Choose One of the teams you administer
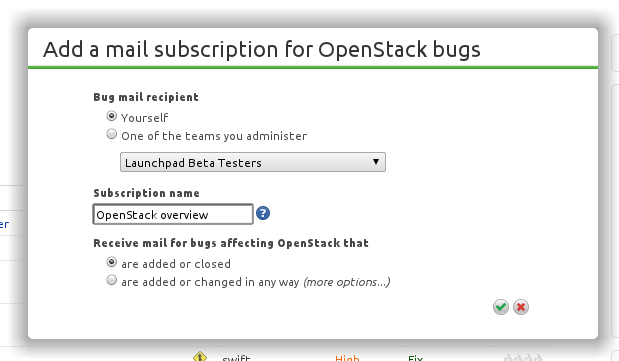 pyautogui.click(x=112, y=134)
